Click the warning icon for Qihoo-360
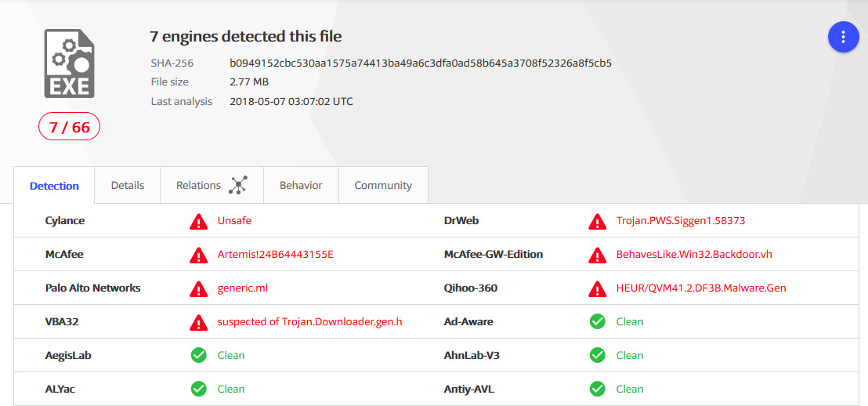This screenshot has width=868, height=406. pos(597,288)
